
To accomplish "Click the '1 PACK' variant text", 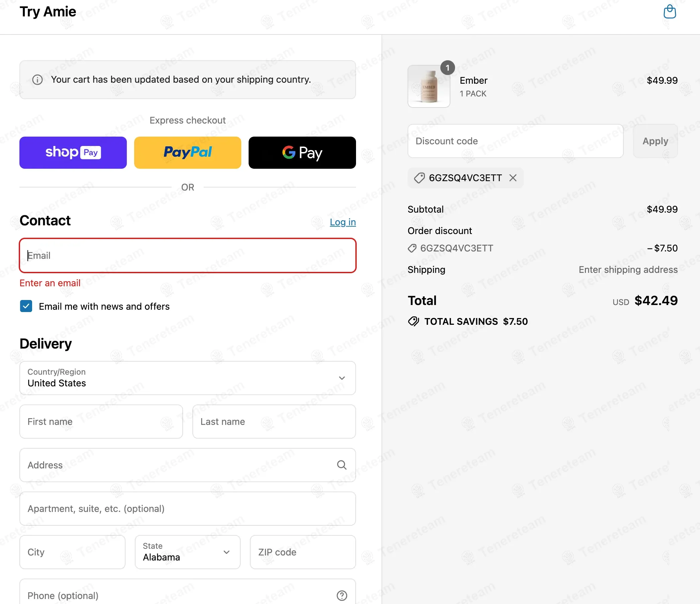I will point(473,94).
